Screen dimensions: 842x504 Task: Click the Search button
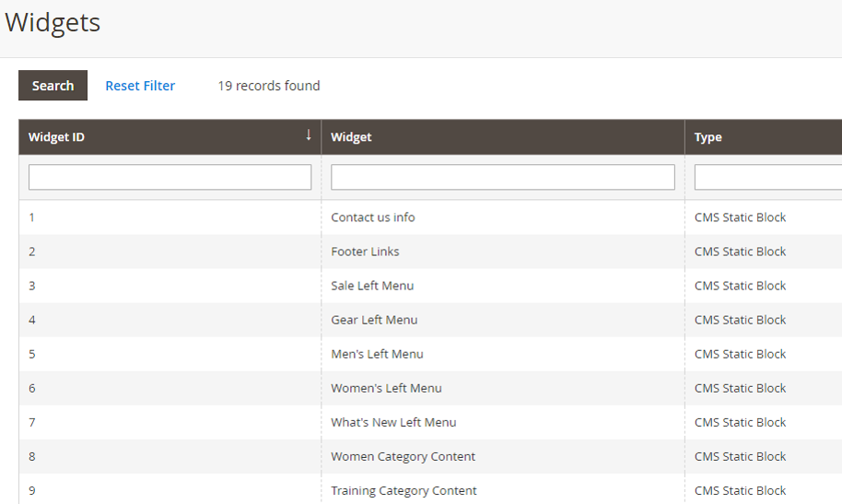[53, 86]
